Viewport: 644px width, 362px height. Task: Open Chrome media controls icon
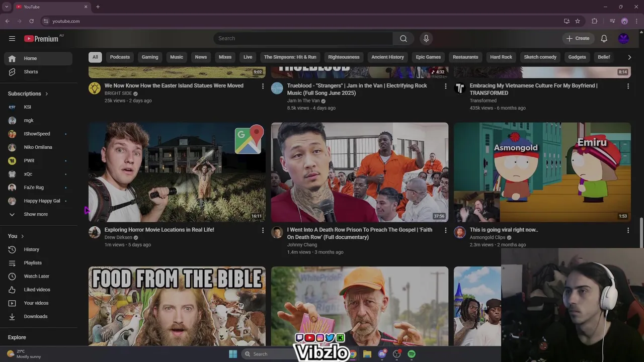pyautogui.click(x=612, y=21)
